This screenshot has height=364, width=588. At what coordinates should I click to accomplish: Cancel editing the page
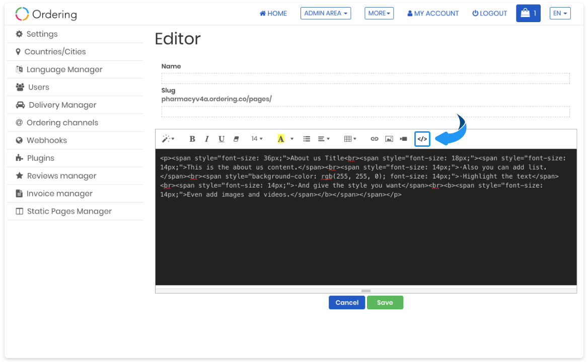pos(347,303)
